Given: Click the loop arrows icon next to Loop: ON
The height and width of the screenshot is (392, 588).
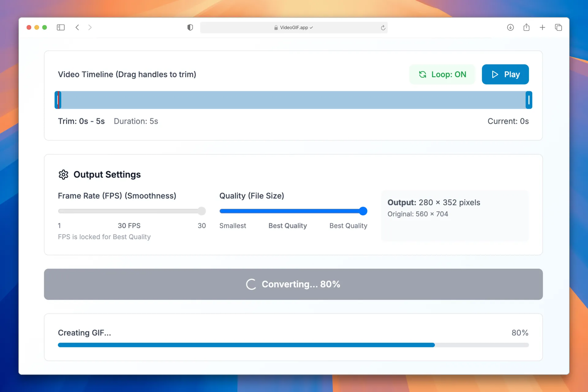Looking at the screenshot, I should coord(422,74).
